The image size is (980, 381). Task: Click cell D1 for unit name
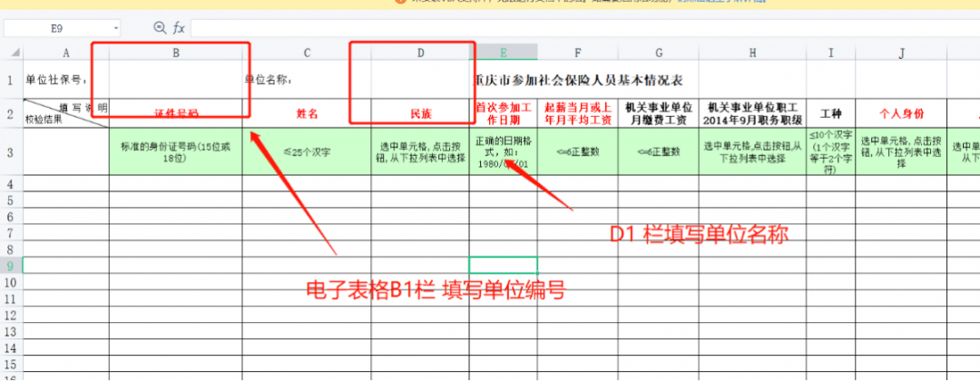(x=420, y=80)
